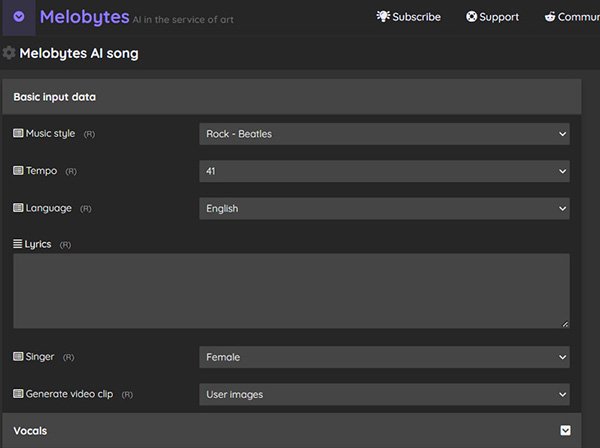The height and width of the screenshot is (448, 600).
Task: Click the Generate video clip info icon
Action: [18, 393]
